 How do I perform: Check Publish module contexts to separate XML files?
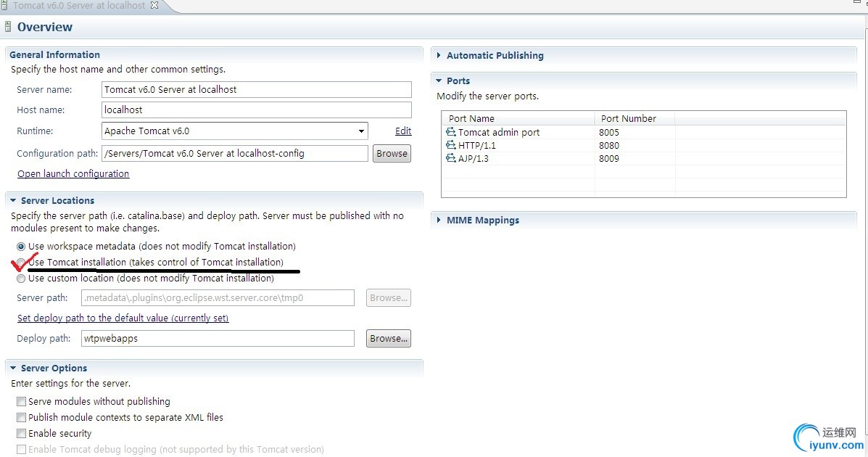21,418
